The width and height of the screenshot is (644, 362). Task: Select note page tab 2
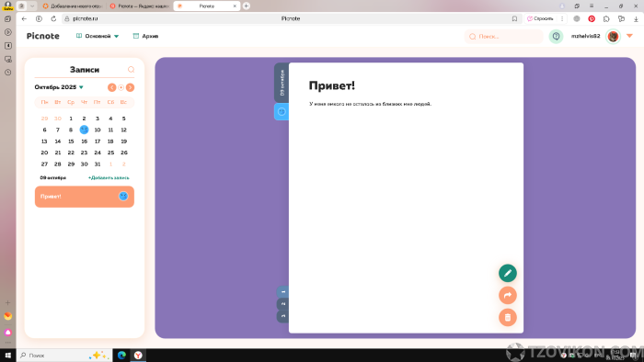coord(282,304)
